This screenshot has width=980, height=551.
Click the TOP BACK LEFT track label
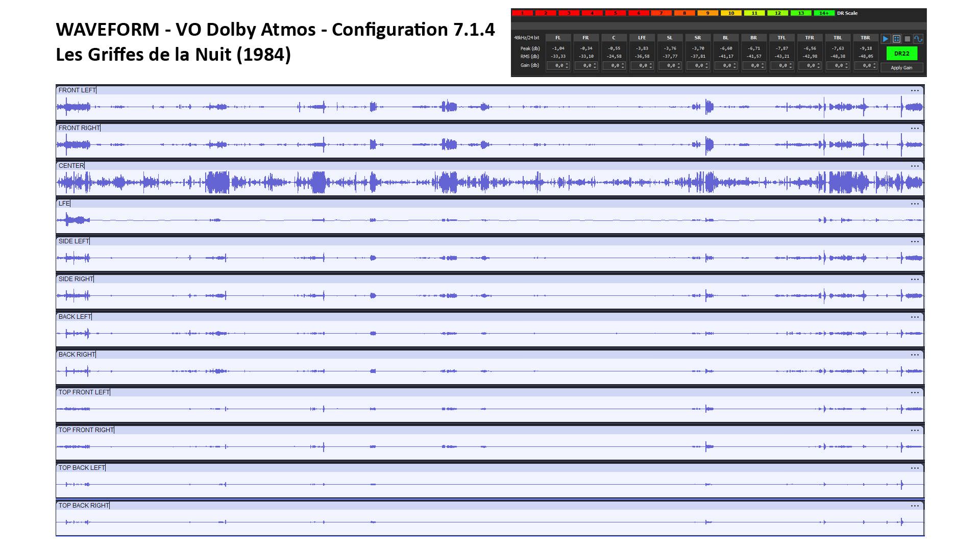[x=82, y=468]
